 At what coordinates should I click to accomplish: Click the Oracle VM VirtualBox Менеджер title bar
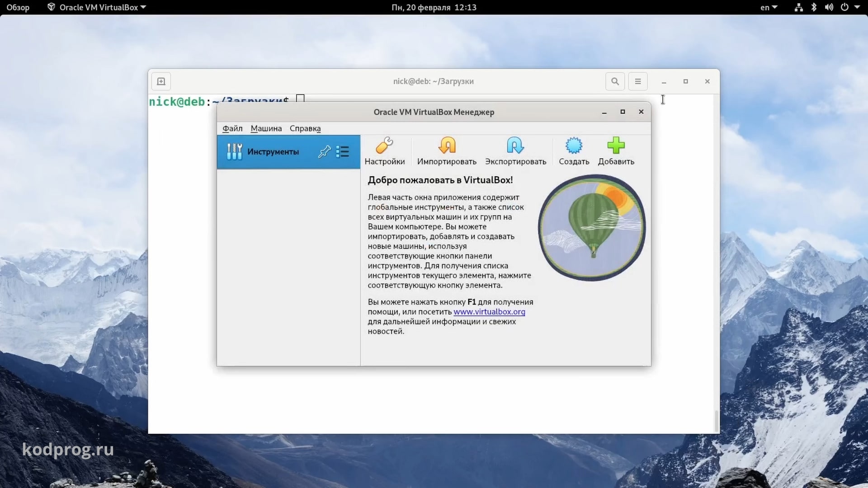pyautogui.click(x=434, y=112)
